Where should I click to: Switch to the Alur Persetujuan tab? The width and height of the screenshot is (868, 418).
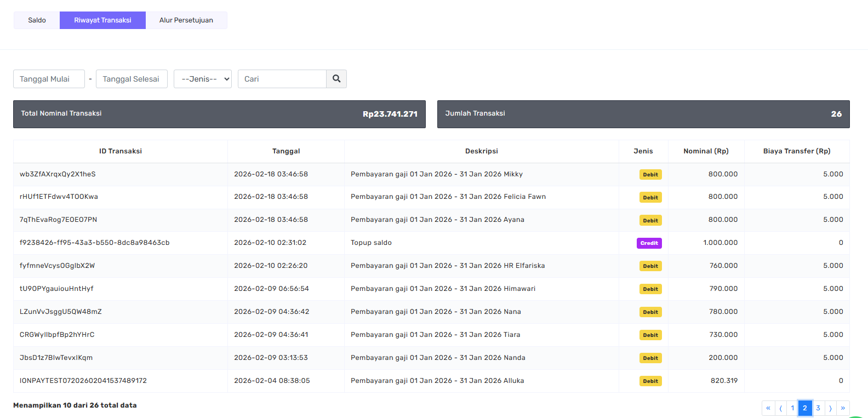[x=186, y=20]
